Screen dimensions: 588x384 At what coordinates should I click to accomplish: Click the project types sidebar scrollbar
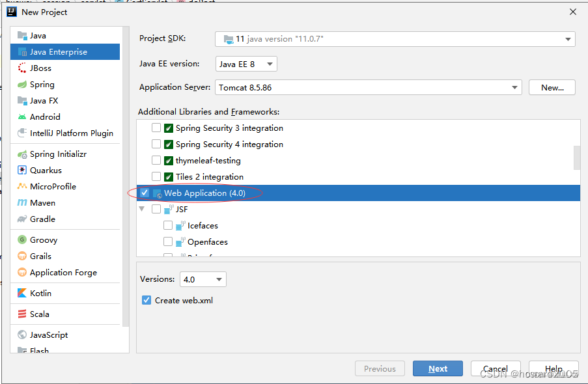click(x=126, y=176)
